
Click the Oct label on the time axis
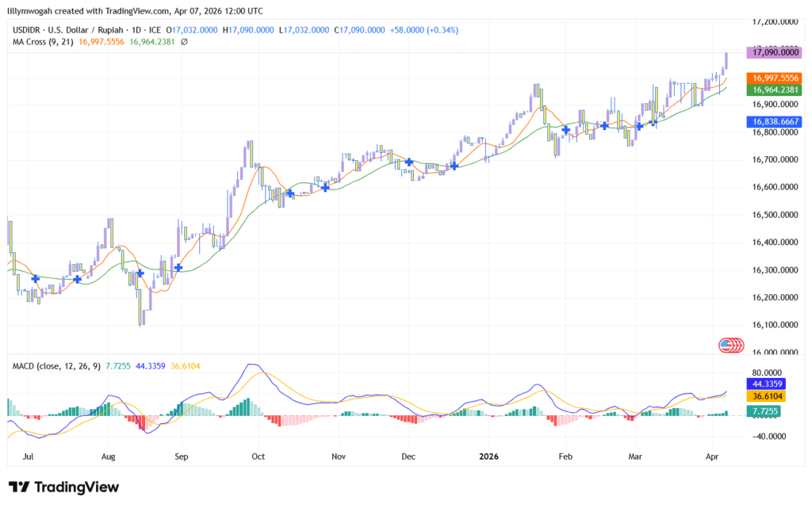(257, 456)
